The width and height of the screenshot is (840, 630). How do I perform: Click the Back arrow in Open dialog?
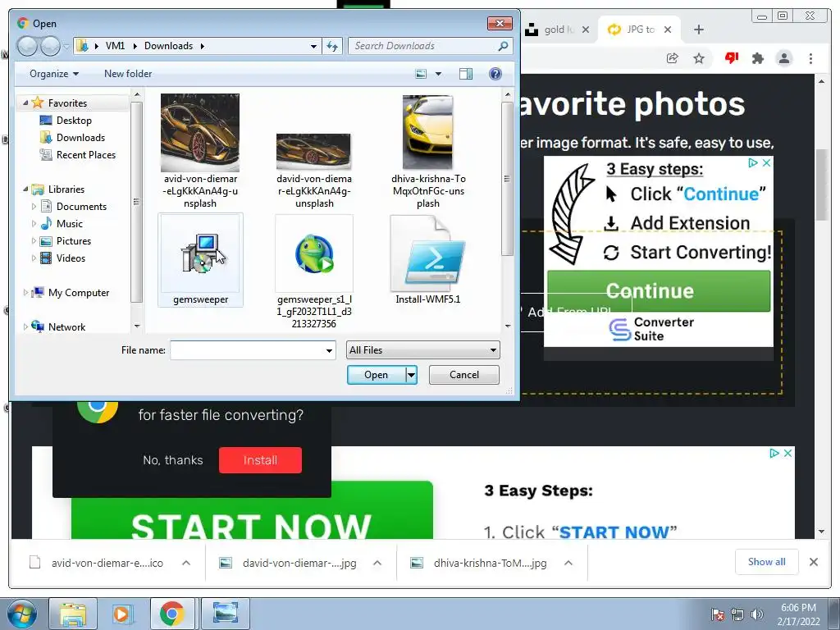pos(27,47)
